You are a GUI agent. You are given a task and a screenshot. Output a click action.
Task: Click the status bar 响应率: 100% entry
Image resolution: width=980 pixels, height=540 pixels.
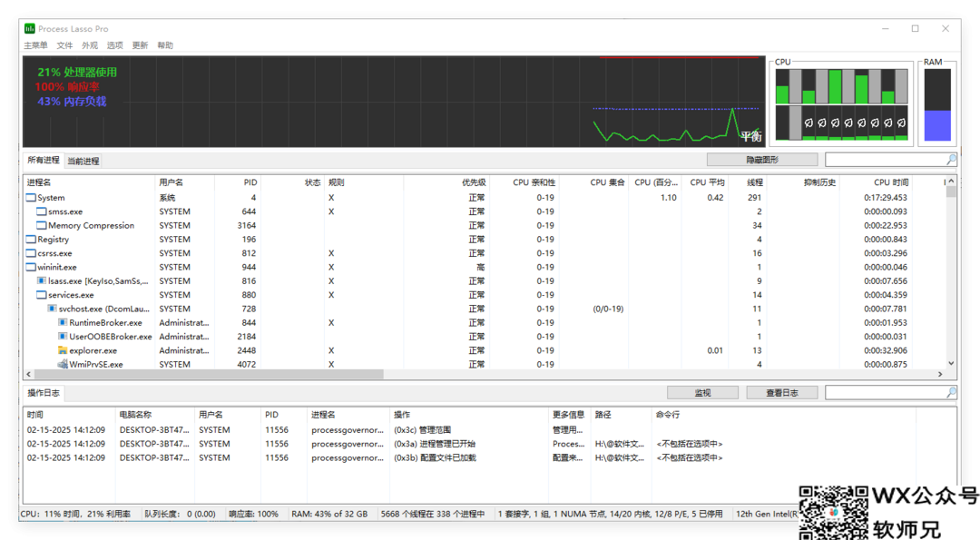253,514
